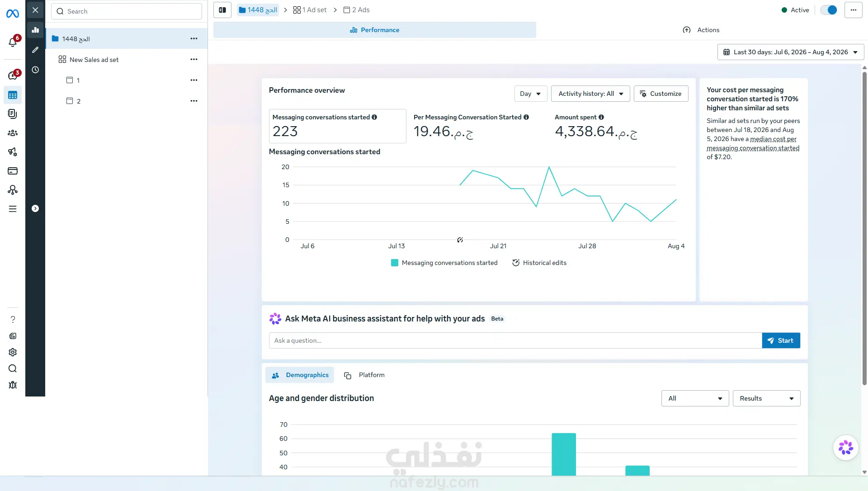This screenshot has width=868, height=491.
Task: Open notifications bell with 6 alerts
Action: click(x=13, y=42)
